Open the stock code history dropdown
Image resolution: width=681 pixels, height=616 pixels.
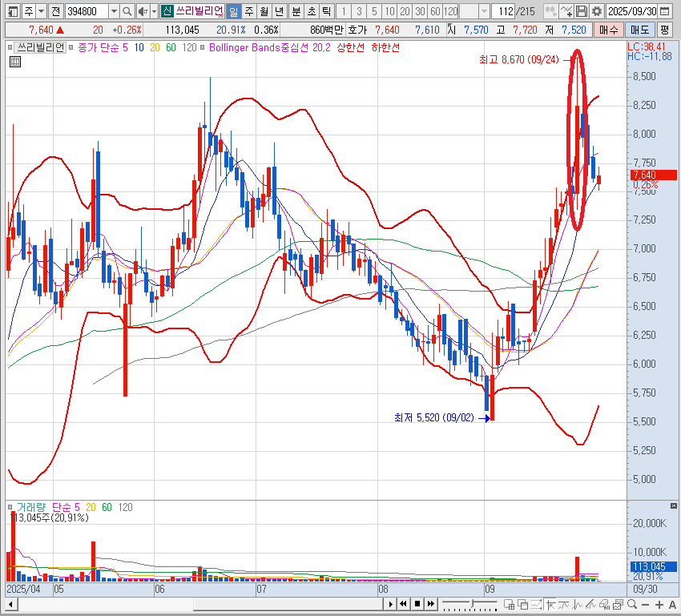point(113,11)
